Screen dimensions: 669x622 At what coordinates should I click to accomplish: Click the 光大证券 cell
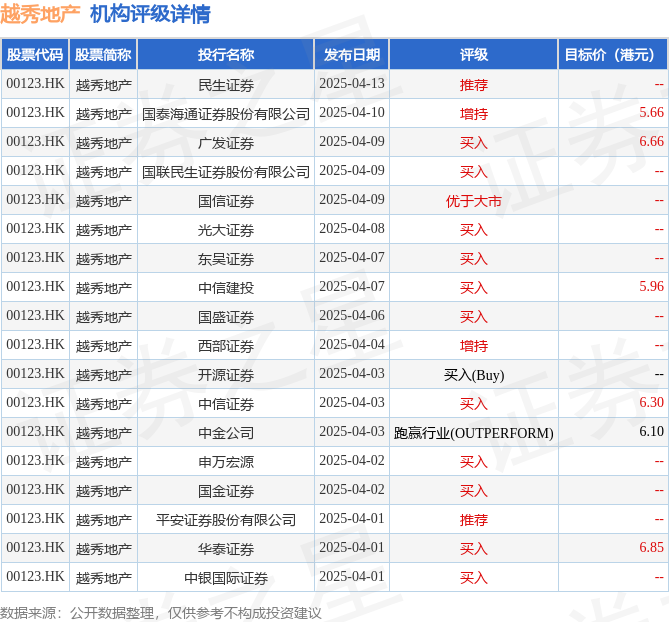click(226, 230)
